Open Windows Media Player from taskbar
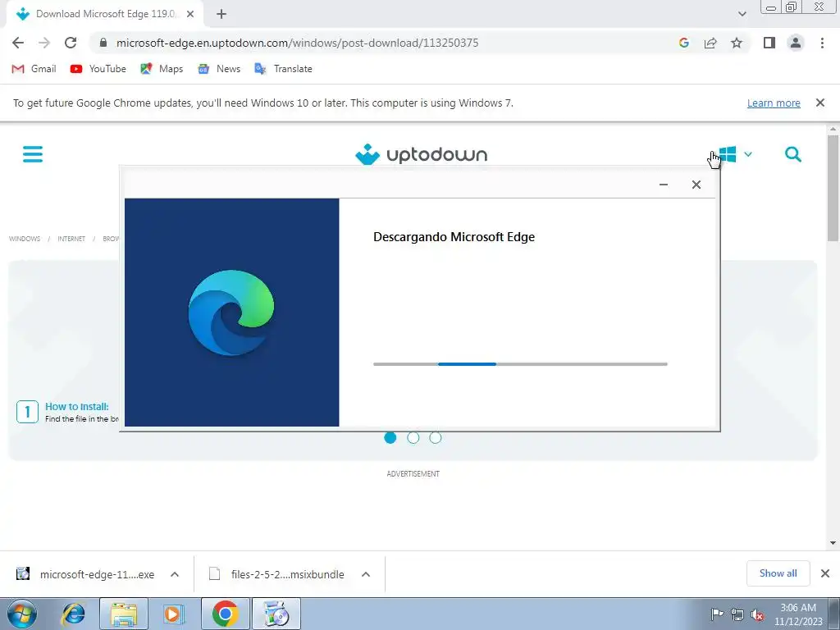The width and height of the screenshot is (840, 630). (x=173, y=614)
